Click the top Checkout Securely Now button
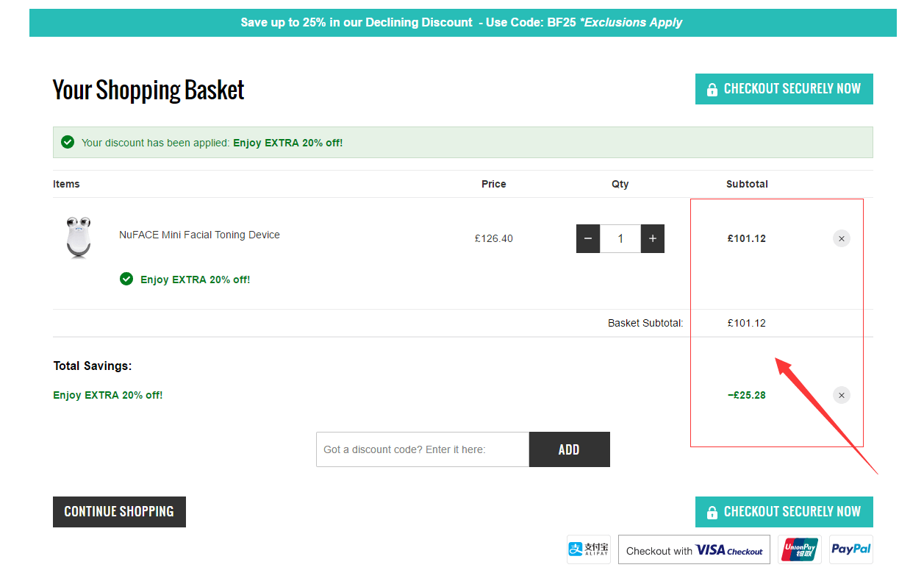924x573 pixels. 784,89
